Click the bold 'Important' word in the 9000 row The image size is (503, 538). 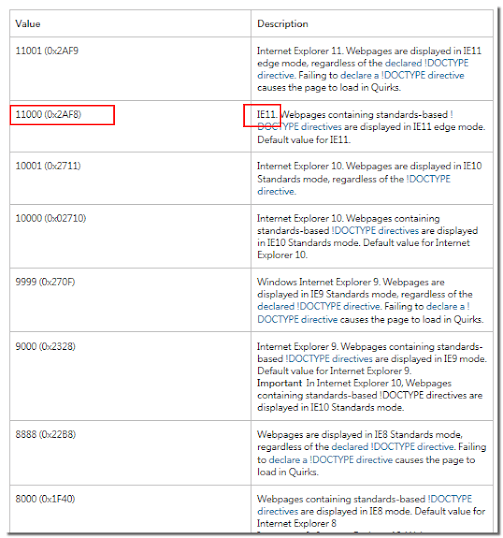click(x=280, y=383)
